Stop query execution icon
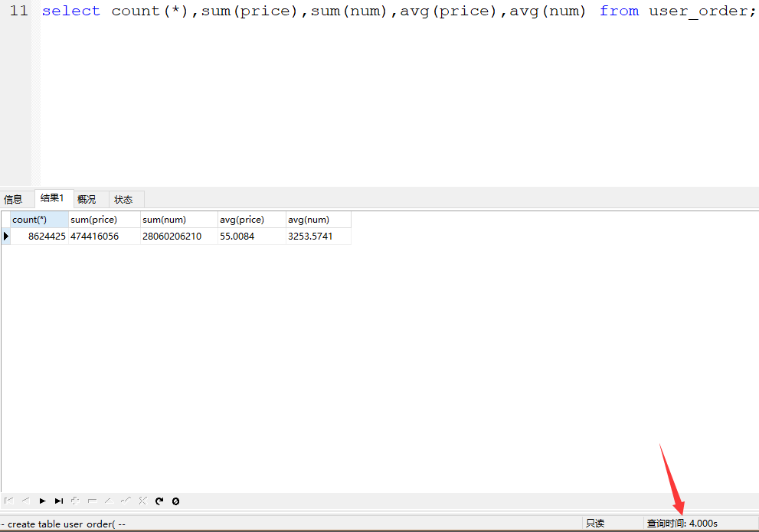 coord(175,501)
